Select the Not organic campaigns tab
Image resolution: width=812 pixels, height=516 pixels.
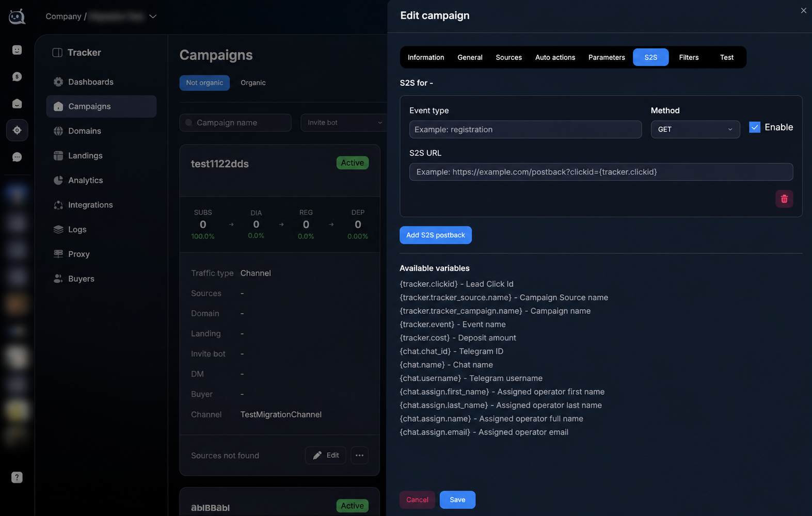[x=204, y=83]
